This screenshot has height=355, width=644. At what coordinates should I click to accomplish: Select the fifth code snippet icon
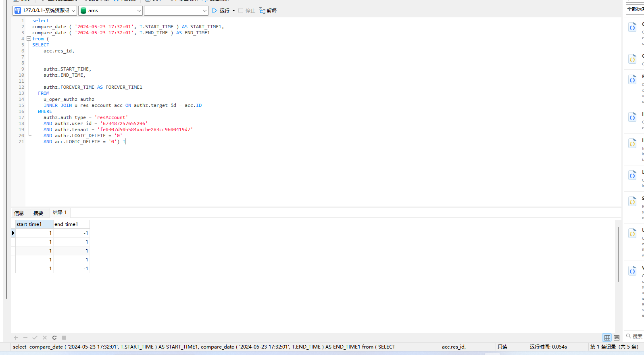click(632, 144)
